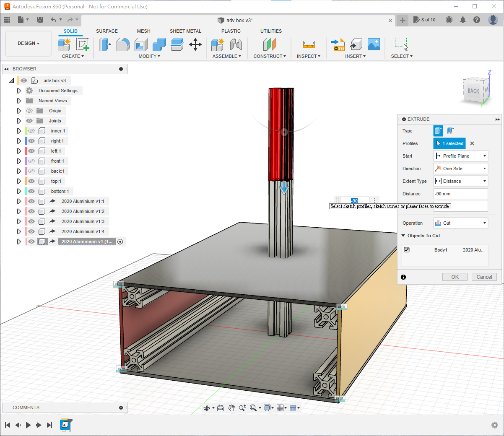Click the Offset Plane construct icon

point(270,44)
